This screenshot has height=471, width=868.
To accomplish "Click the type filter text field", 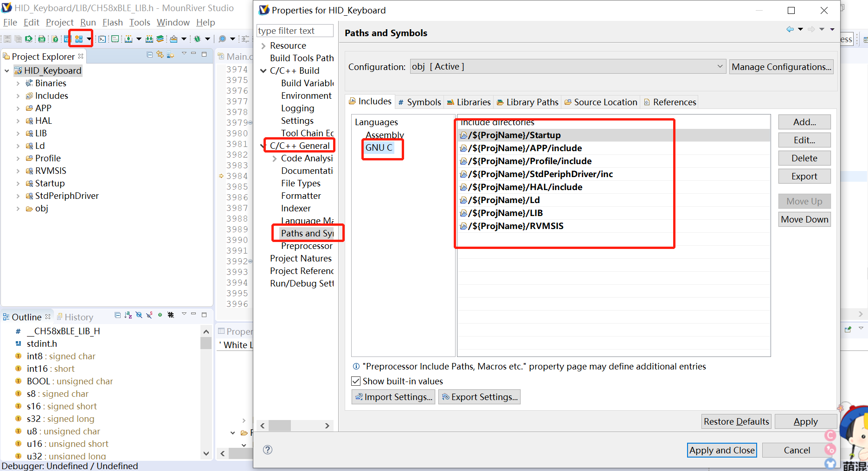I will [295, 31].
